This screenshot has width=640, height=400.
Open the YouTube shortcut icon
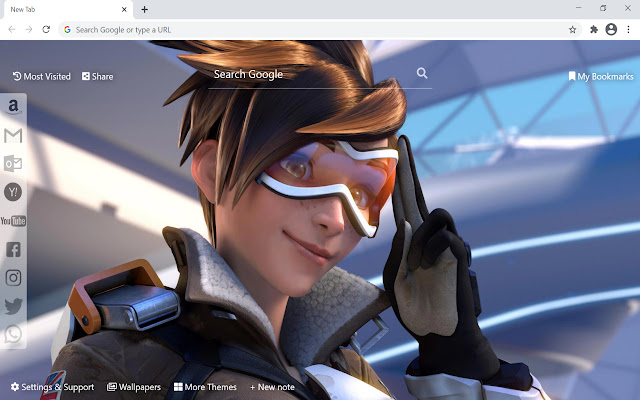(13, 221)
